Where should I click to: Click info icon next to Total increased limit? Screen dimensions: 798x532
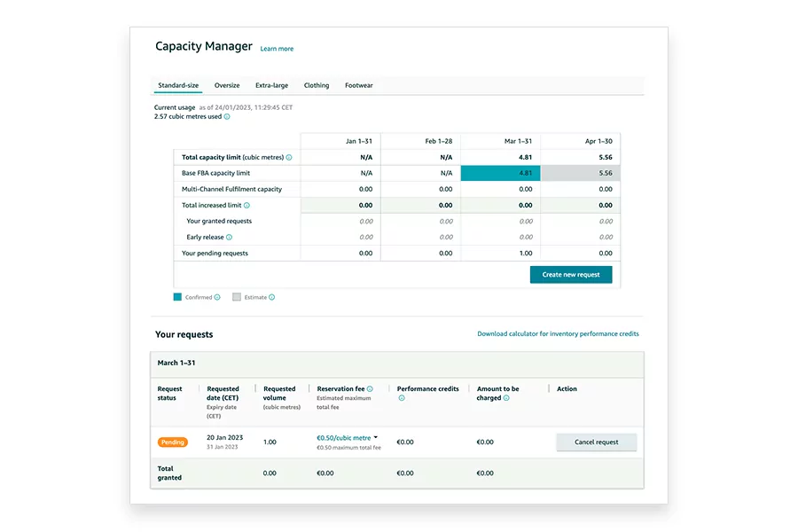tap(246, 206)
